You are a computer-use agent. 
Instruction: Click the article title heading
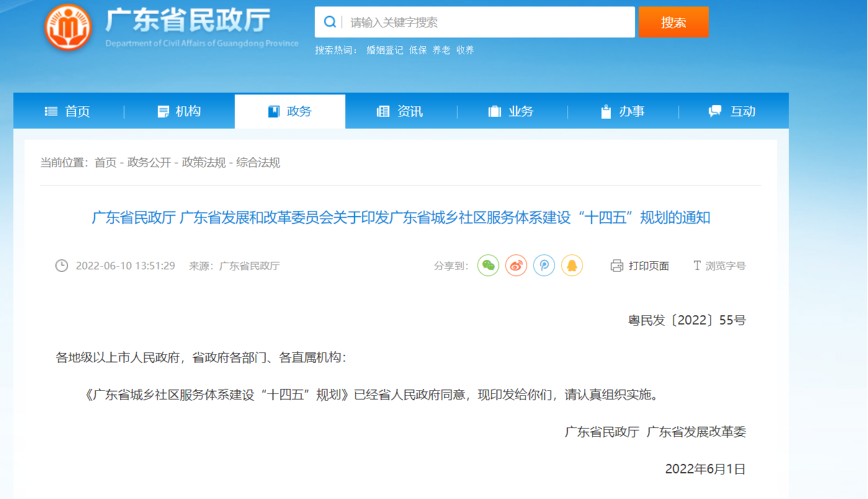(x=401, y=218)
